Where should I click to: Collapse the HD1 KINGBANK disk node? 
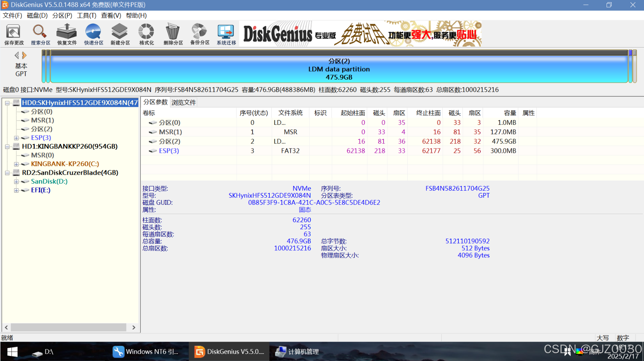coord(7,147)
